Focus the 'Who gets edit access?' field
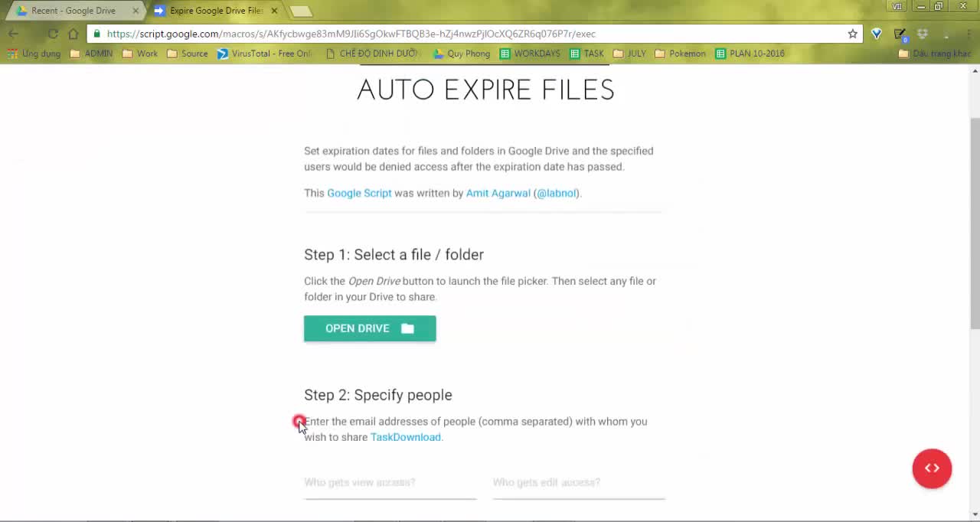The image size is (980, 522). tap(579, 483)
